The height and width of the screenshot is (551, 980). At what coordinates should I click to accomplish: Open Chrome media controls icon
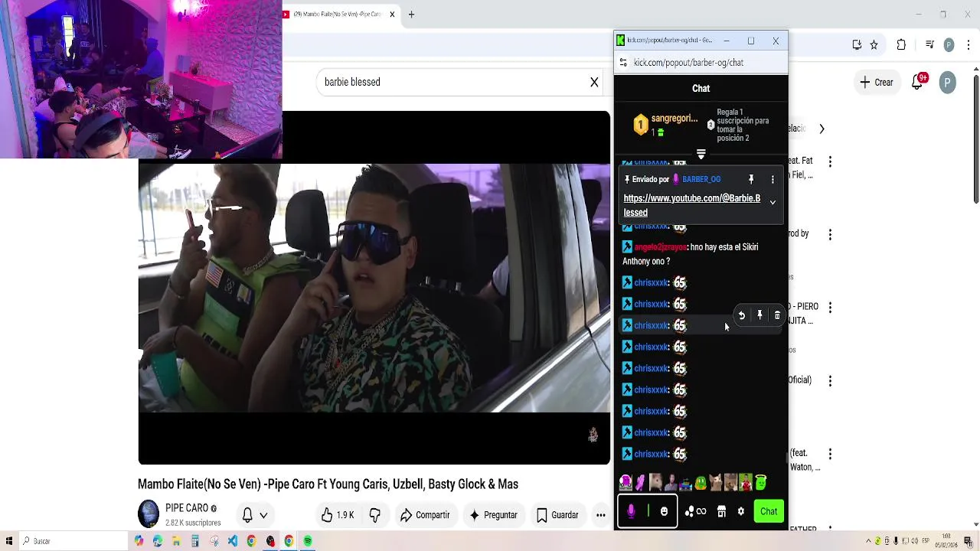(929, 45)
